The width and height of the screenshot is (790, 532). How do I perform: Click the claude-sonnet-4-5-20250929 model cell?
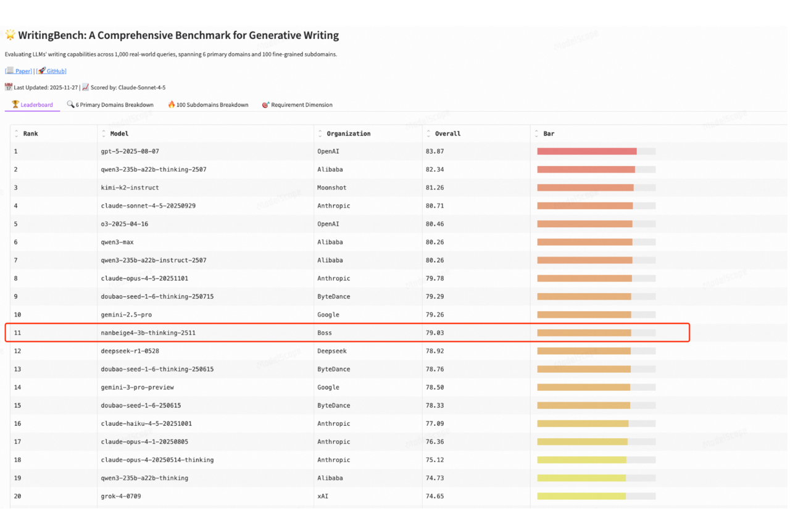coord(148,206)
